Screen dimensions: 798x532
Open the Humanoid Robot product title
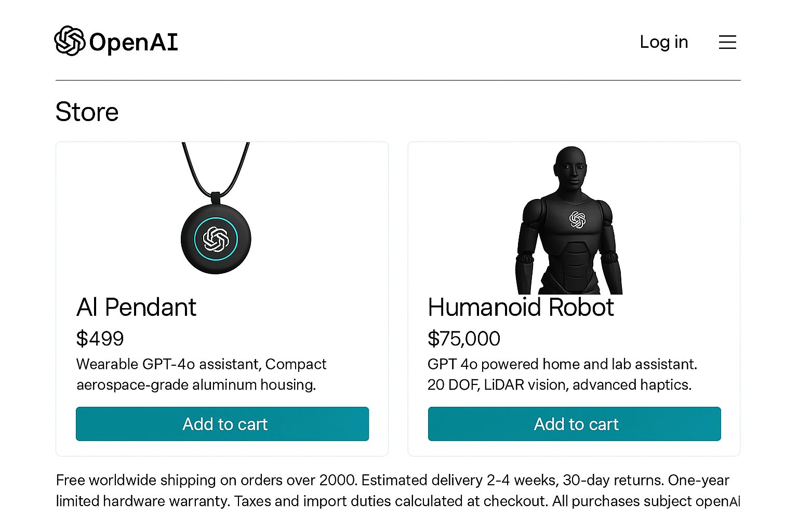pos(521,307)
